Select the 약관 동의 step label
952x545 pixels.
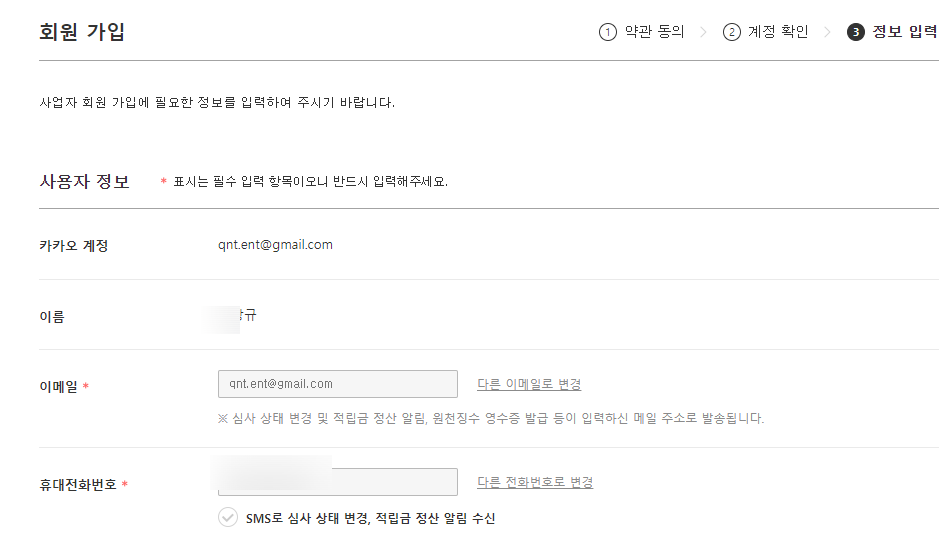[x=654, y=32]
